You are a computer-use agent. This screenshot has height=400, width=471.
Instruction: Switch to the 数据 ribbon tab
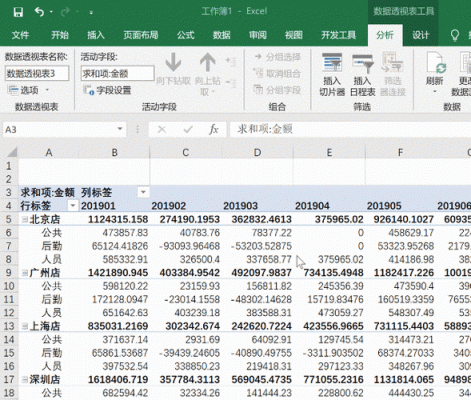coord(221,35)
